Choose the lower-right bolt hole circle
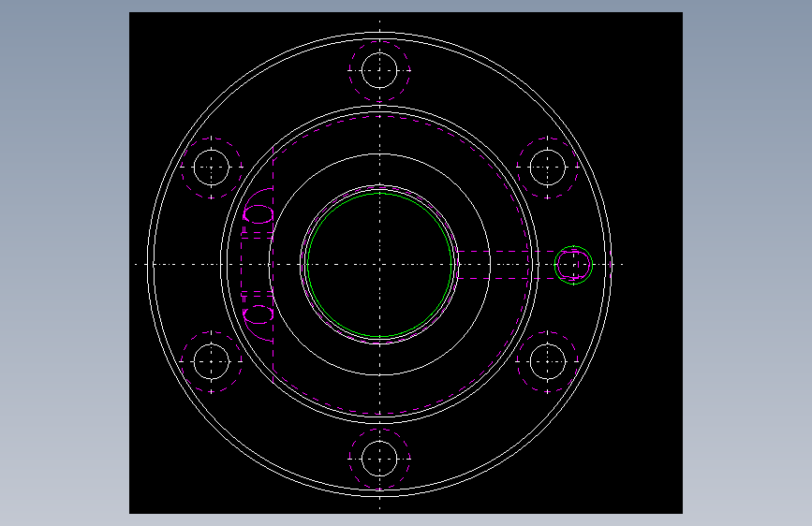The width and height of the screenshot is (812, 526). pyautogui.click(x=548, y=361)
